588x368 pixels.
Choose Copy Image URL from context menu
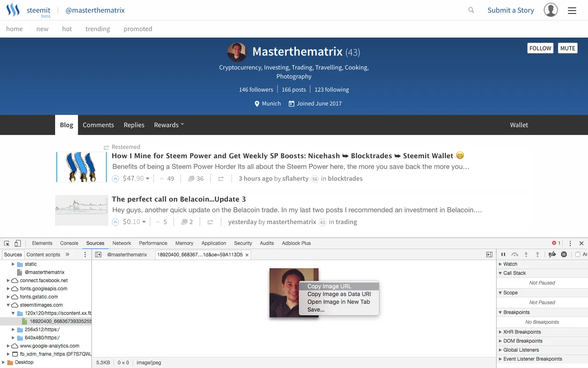pos(339,286)
